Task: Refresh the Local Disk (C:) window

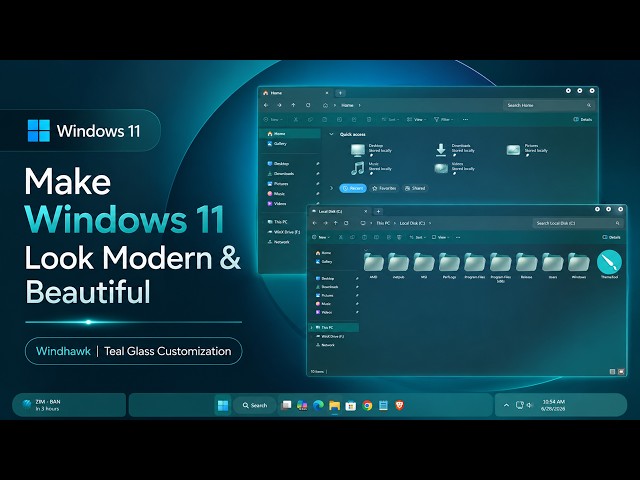Action: [346, 223]
